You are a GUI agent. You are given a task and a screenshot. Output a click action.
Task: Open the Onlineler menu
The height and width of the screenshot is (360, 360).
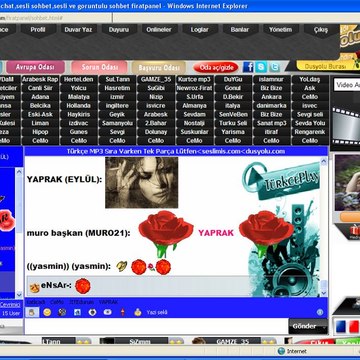coord(159,30)
